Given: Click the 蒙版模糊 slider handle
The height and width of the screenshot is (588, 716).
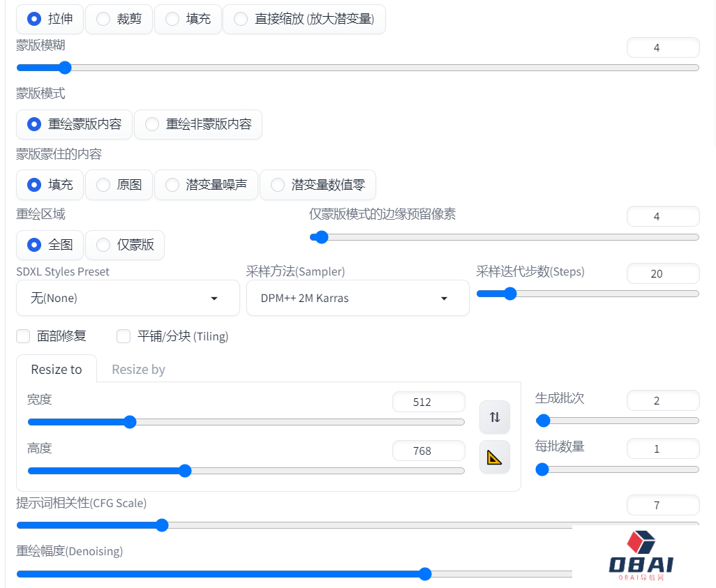Looking at the screenshot, I should (65, 68).
